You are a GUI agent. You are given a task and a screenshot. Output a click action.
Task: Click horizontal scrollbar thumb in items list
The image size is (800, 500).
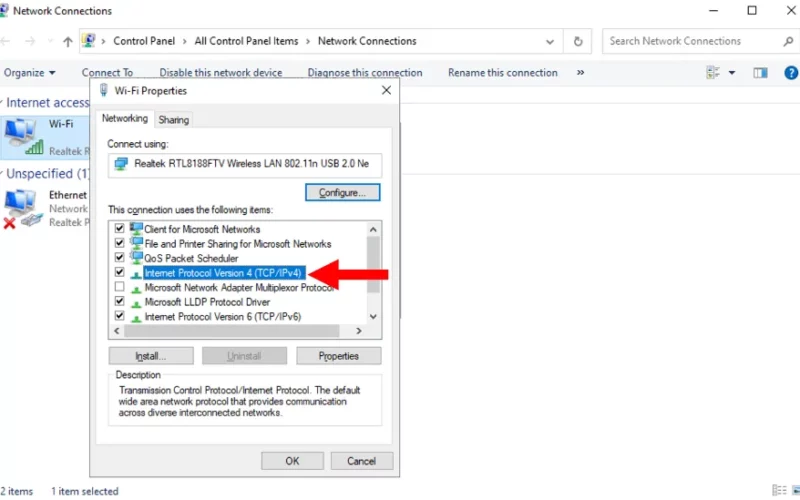click(232, 331)
